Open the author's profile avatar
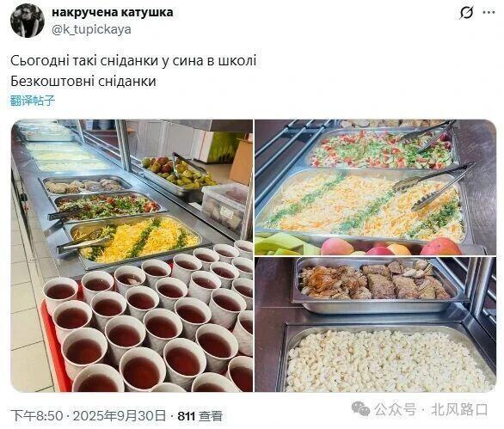Image resolution: width=504 pixels, height=429 pixels. [x=28, y=21]
